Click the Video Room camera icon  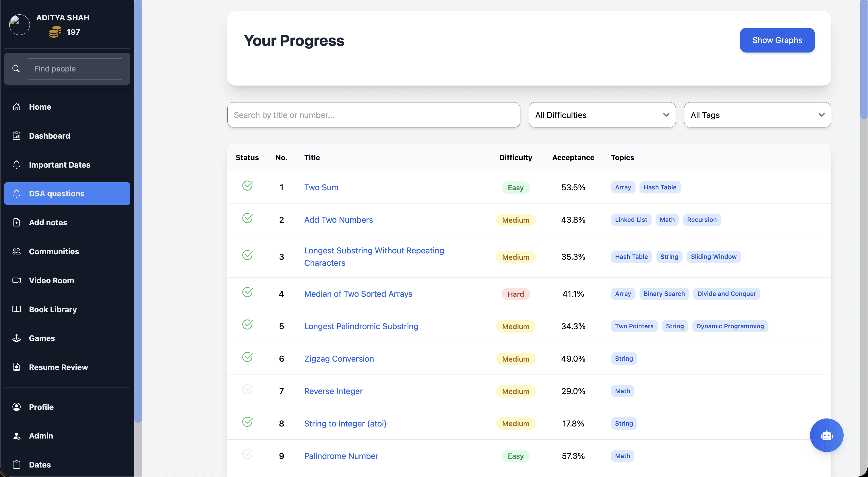[17, 280]
